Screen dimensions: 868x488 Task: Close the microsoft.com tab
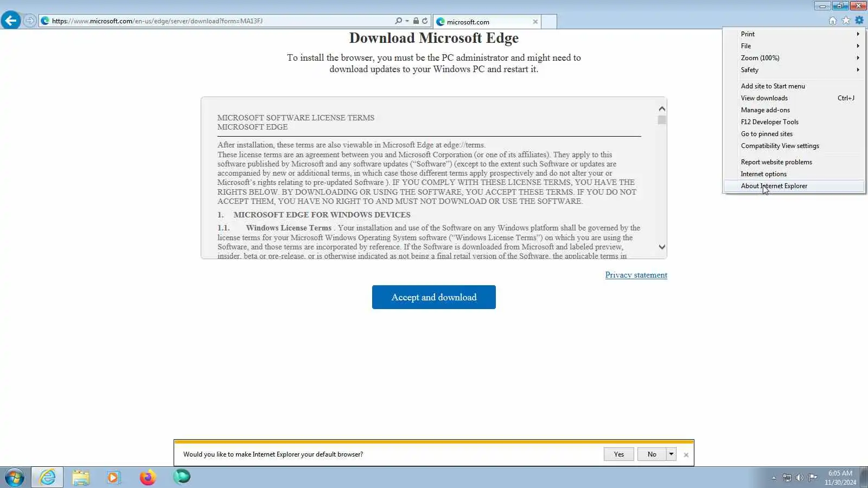tap(535, 22)
